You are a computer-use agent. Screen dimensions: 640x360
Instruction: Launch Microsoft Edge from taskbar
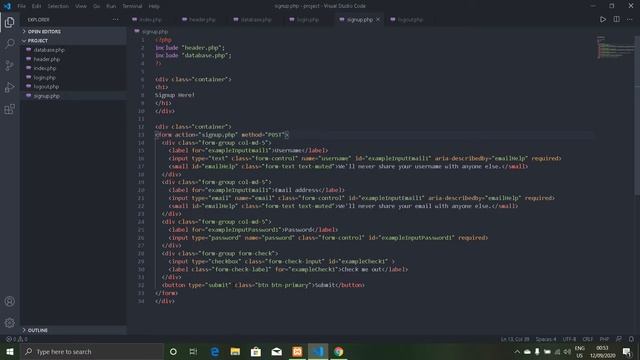point(215,351)
